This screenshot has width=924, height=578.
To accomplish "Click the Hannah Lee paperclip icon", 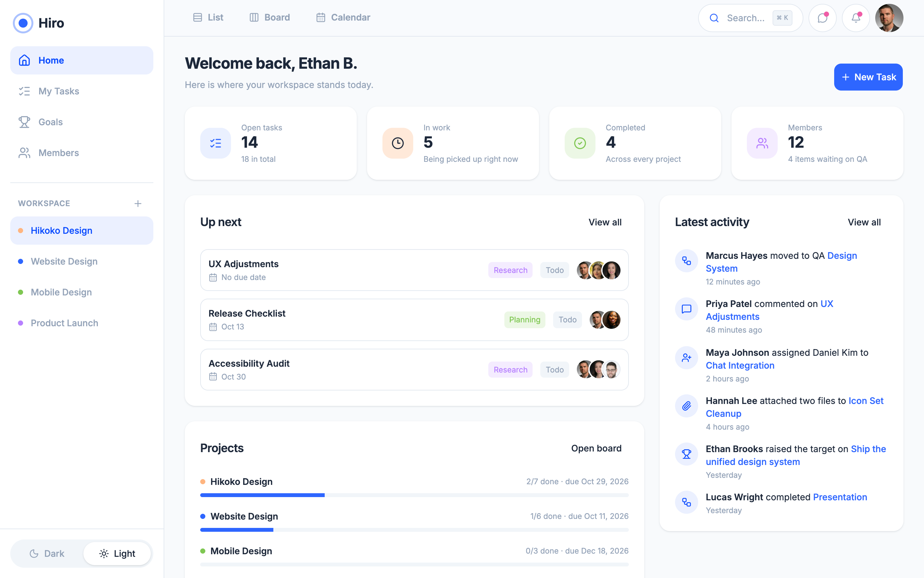I will (x=687, y=406).
